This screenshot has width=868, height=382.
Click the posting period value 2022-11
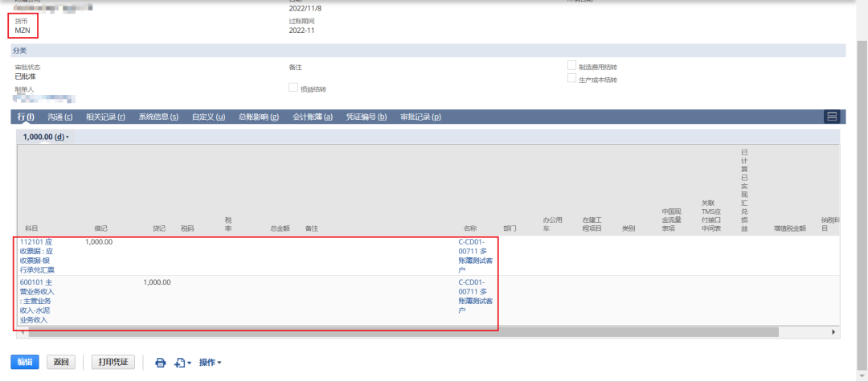(x=301, y=31)
